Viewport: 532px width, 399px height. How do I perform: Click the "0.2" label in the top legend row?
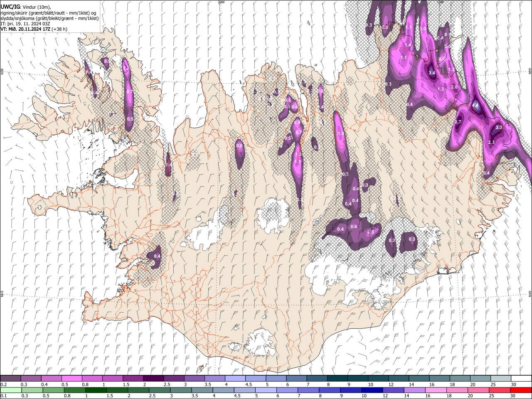pos(4,384)
